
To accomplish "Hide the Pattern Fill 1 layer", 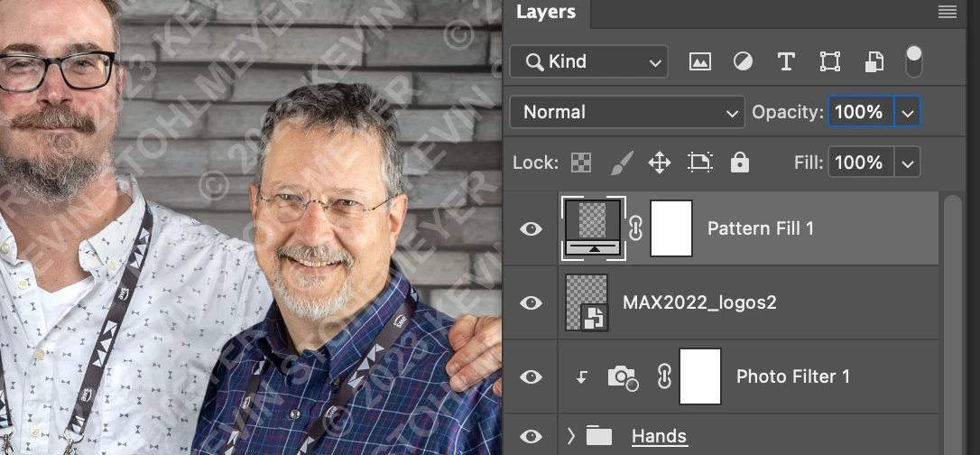I will [x=531, y=228].
